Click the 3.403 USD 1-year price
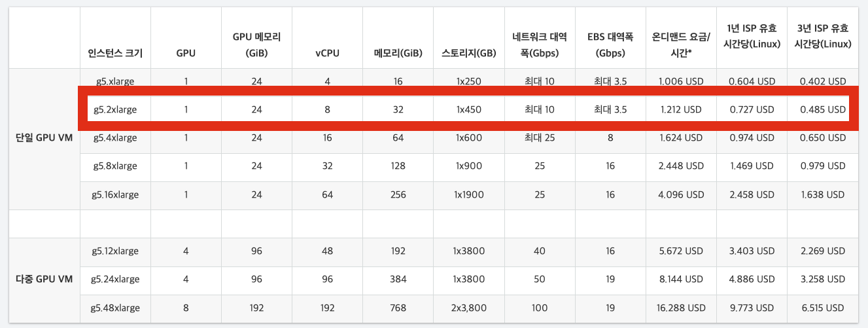Screen dimensions: 868x328 [752, 251]
